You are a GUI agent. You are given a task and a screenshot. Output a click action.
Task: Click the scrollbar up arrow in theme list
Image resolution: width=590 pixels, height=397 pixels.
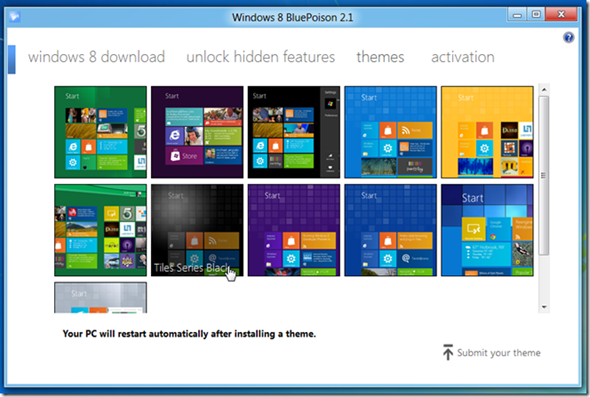(x=544, y=90)
